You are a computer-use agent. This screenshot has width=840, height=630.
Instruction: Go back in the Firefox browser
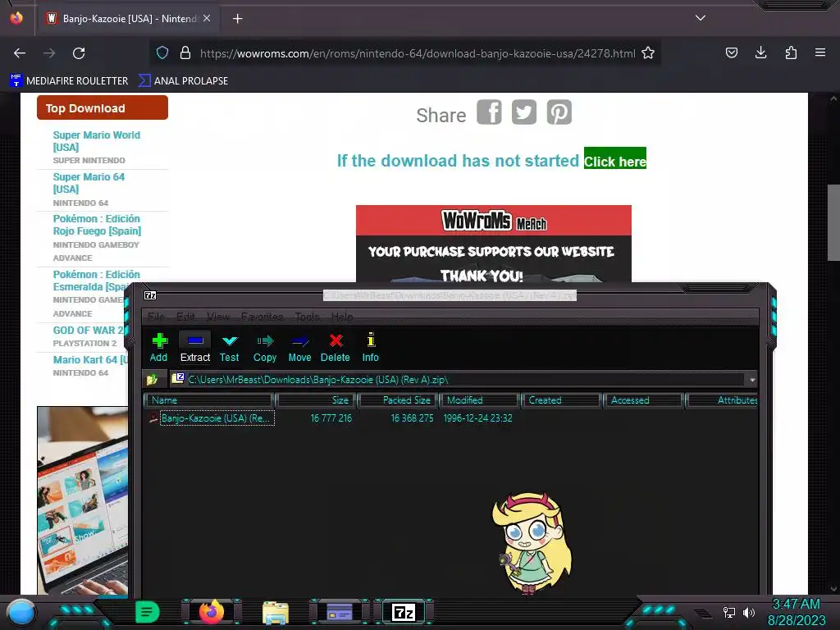[20, 53]
